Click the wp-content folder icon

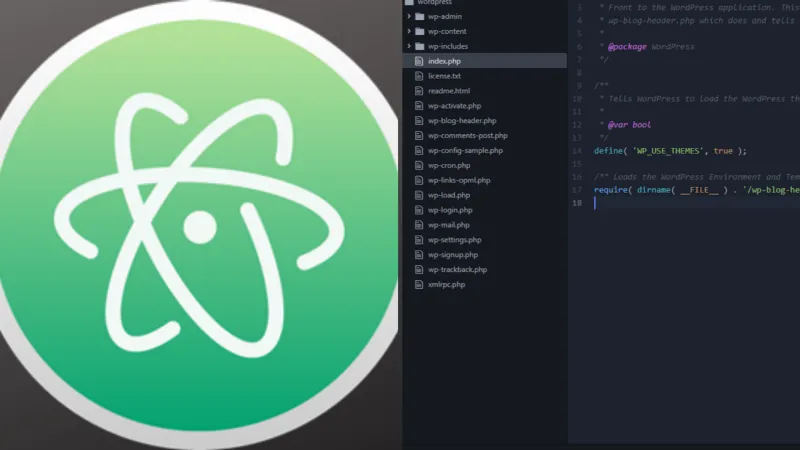[x=420, y=31]
